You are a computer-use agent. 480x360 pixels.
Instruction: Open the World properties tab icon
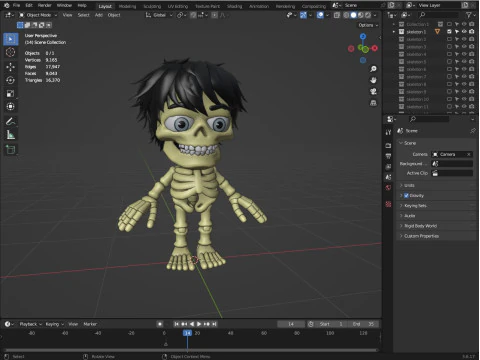pos(388,188)
